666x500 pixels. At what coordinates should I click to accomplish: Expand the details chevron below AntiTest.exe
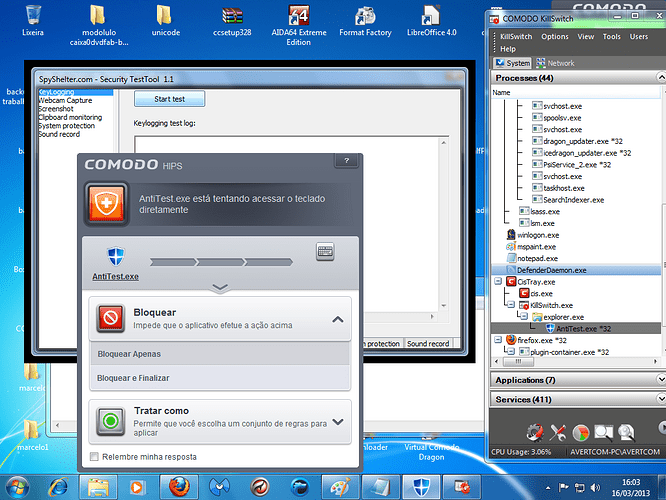[220, 288]
